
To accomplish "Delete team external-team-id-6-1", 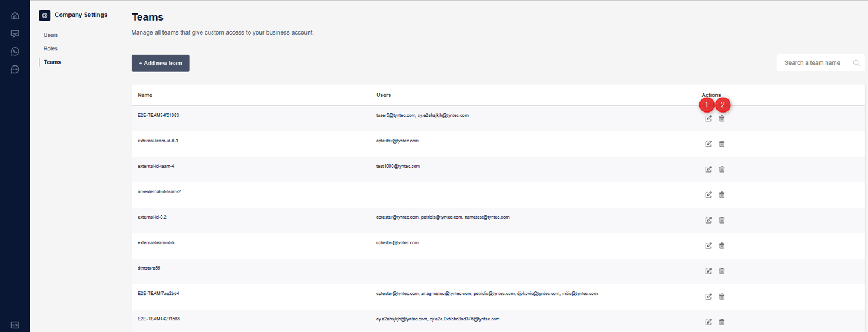I will click(x=722, y=144).
